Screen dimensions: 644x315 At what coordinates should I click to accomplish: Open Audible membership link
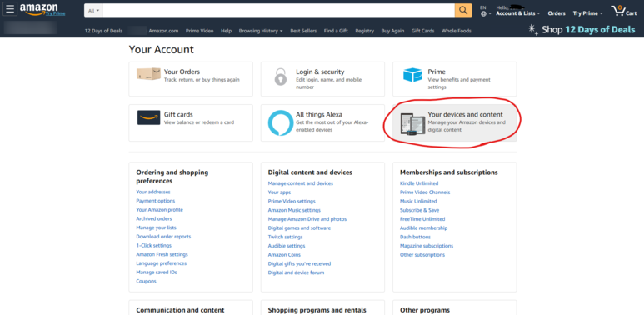[424, 228]
